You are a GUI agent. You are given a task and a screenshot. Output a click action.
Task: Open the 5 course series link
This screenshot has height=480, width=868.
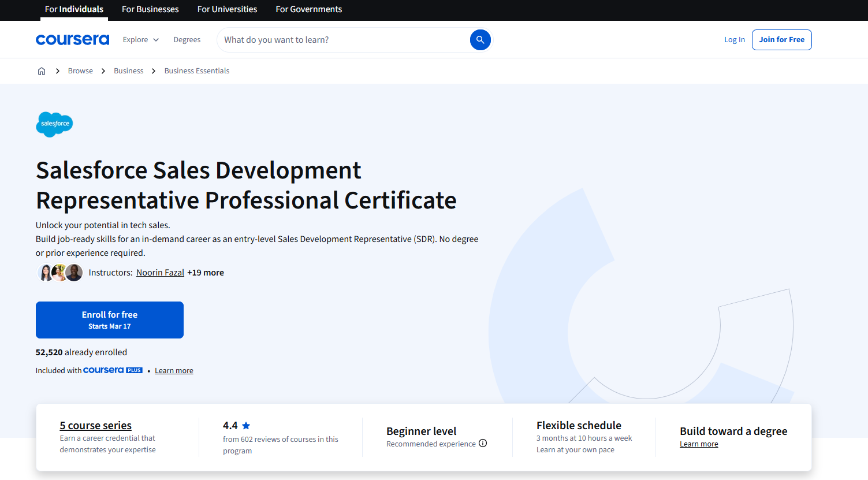click(x=95, y=426)
